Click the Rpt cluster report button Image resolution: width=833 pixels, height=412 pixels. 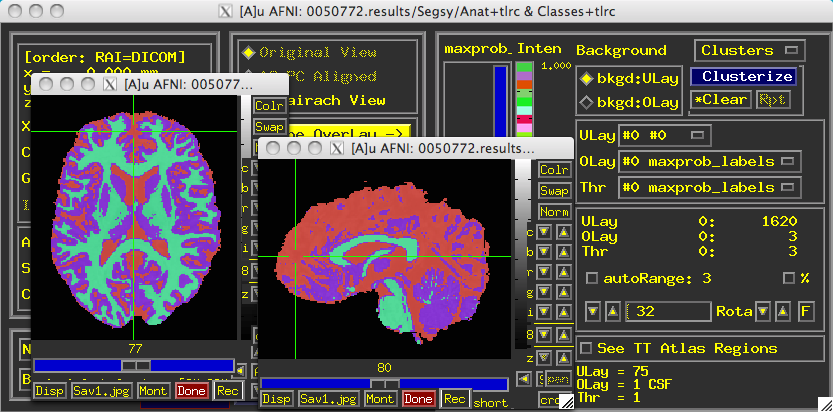click(773, 99)
